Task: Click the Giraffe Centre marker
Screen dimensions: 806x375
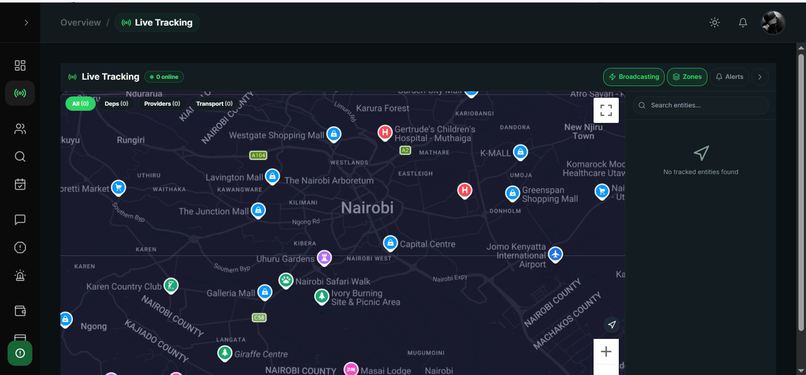Action: (x=224, y=353)
